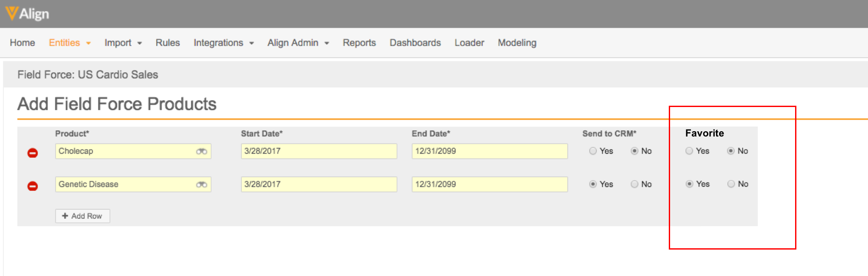Open product lookup binoculars for Cholecap

[x=201, y=151]
